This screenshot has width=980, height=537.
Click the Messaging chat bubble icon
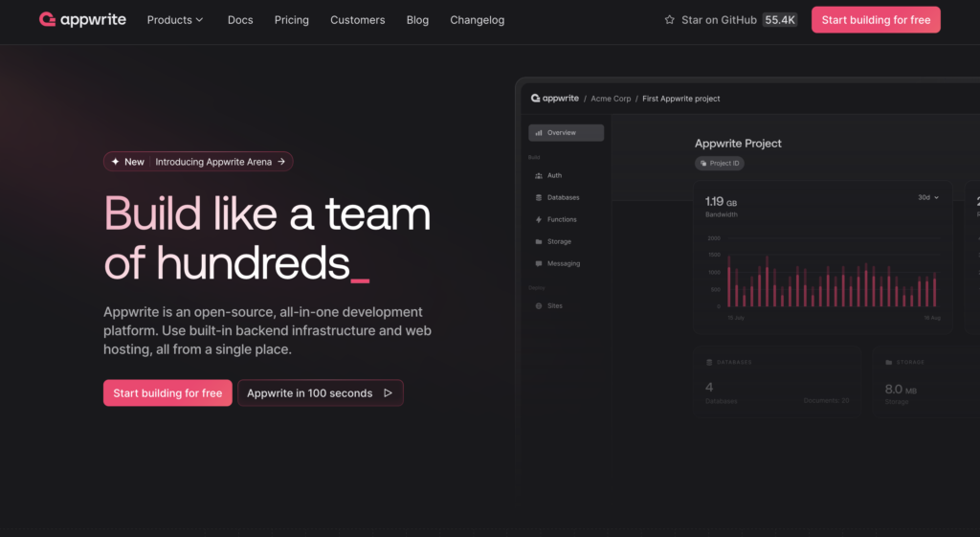(x=538, y=263)
